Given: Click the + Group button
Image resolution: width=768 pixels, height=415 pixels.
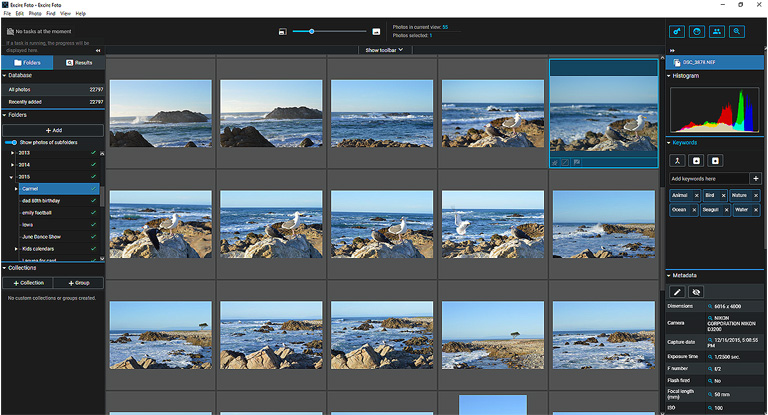Looking at the screenshot, I should [x=78, y=283].
